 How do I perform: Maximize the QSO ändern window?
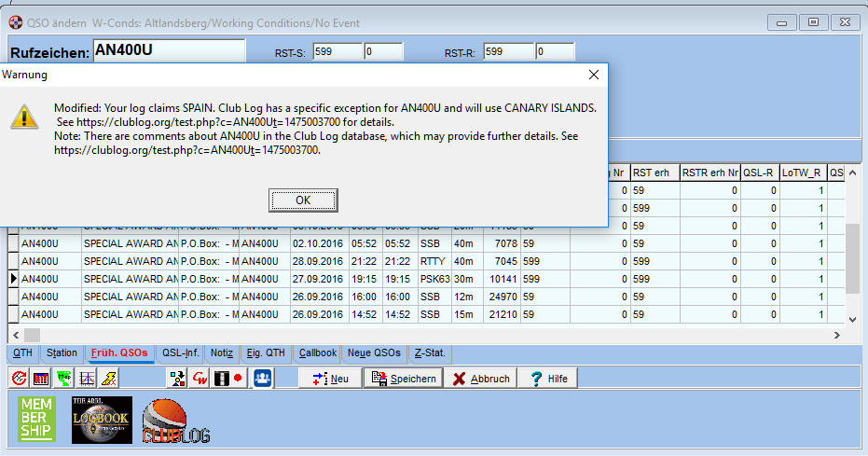813,22
